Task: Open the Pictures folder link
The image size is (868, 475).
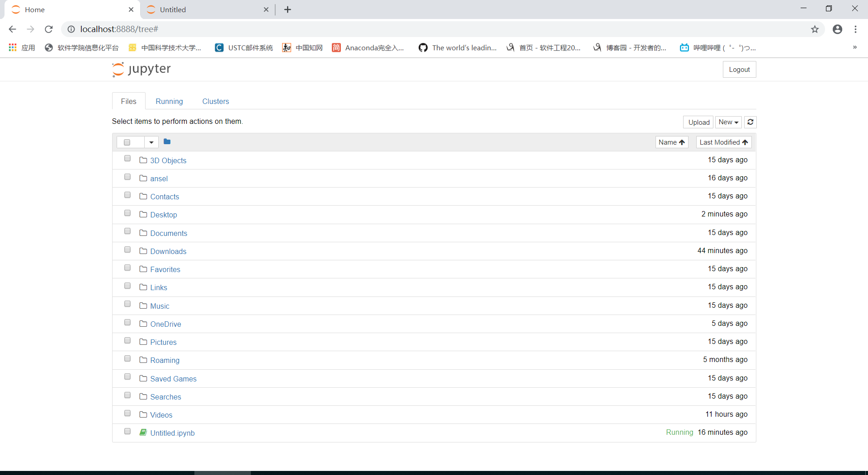Action: [163, 342]
